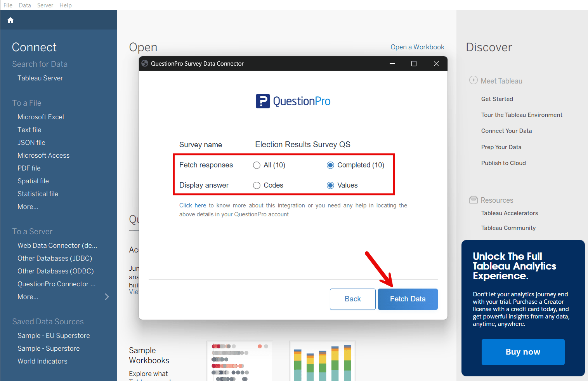
Task: Click the Fetch Data button
Action: (408, 299)
